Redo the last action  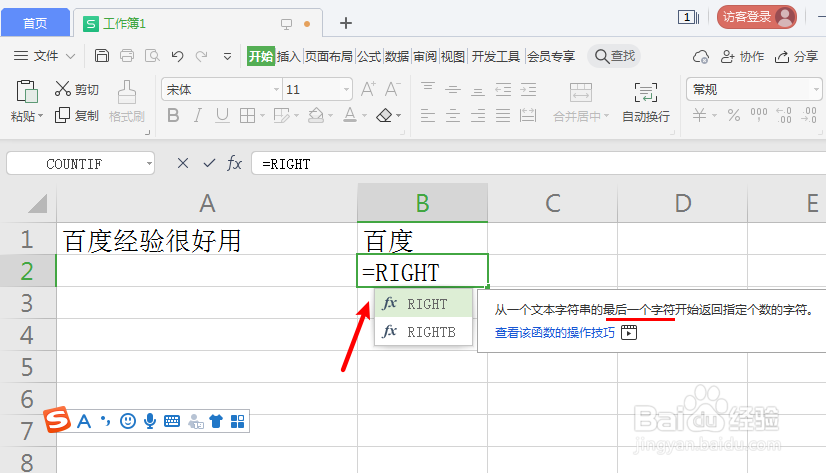coord(202,56)
